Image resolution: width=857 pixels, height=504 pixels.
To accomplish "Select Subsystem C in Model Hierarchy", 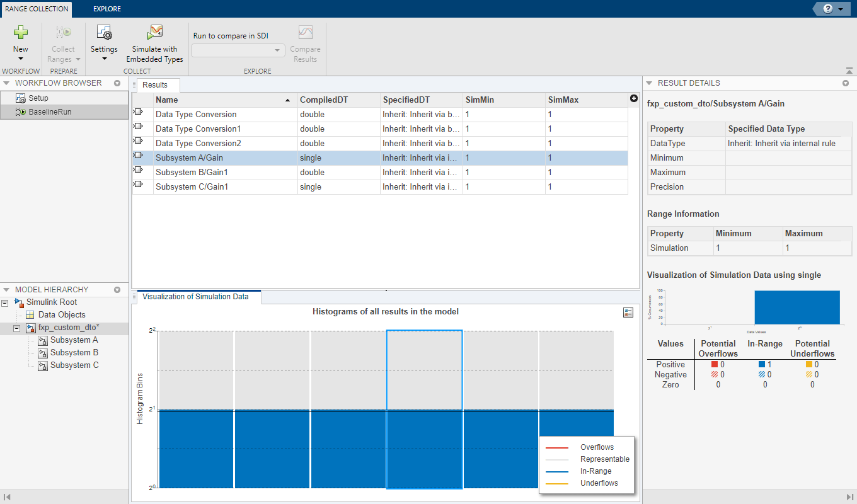I will pyautogui.click(x=74, y=365).
